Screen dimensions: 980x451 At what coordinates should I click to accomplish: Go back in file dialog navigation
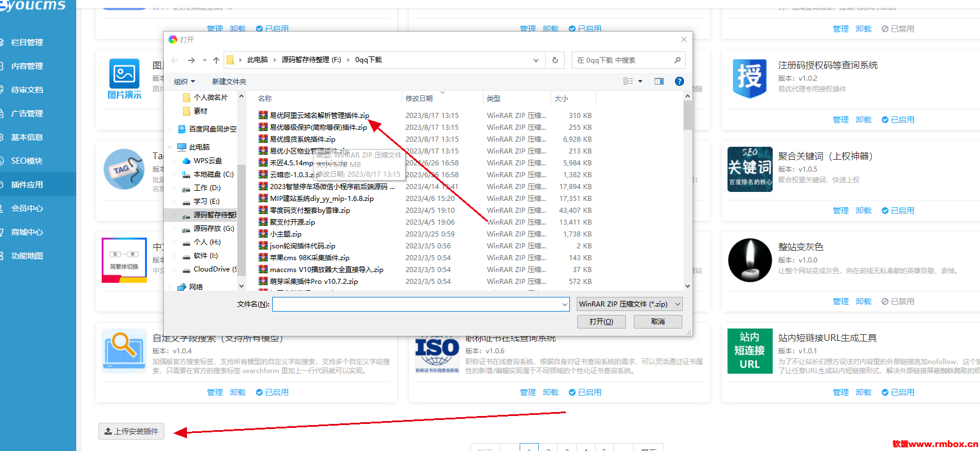(x=175, y=60)
